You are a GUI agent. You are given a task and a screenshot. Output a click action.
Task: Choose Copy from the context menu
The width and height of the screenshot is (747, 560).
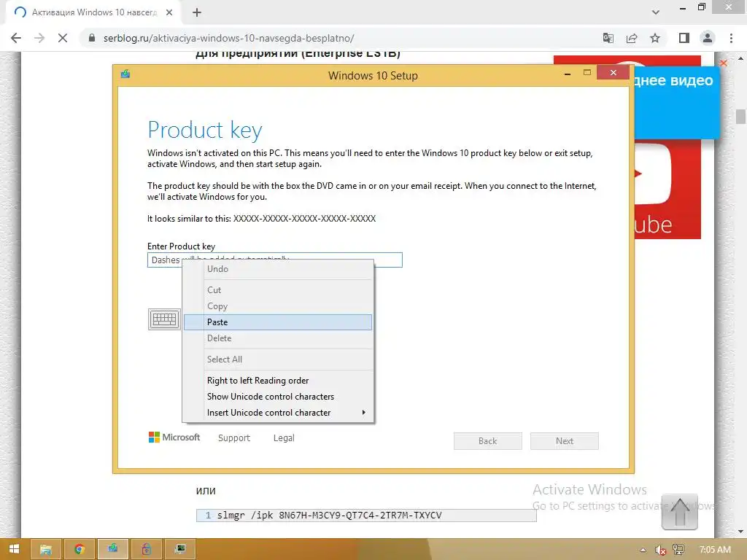point(278,306)
